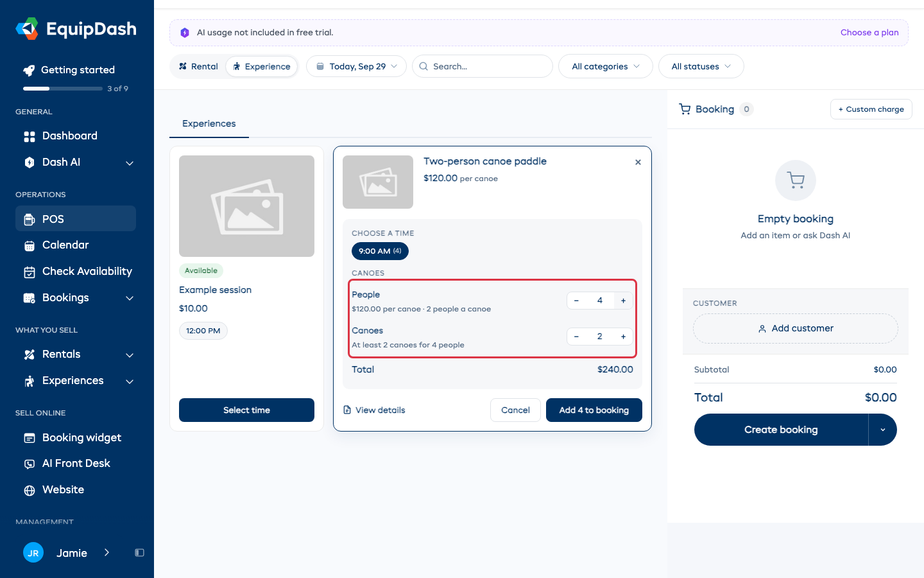Open the Today, Sep 29 date picker
This screenshot has height=578, width=924.
356,66
